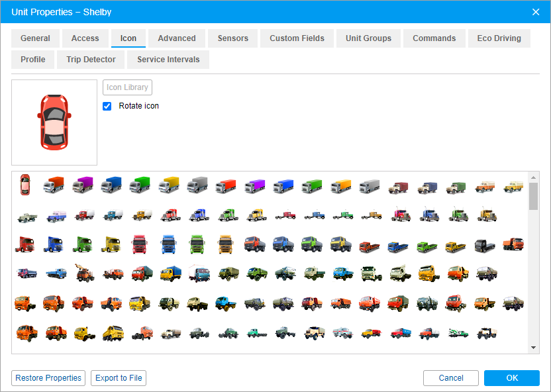Screen dimensions: 551x392
Task: Choose green-cab dump truck with gray body
Action: [312, 244]
